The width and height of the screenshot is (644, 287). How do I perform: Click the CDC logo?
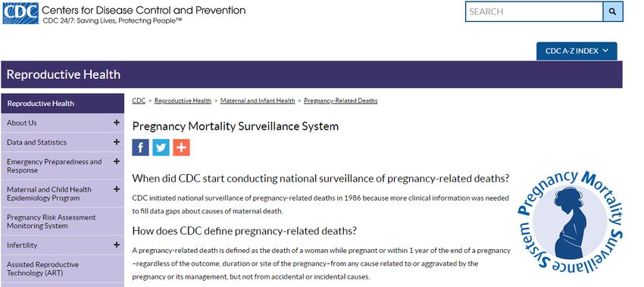click(20, 13)
